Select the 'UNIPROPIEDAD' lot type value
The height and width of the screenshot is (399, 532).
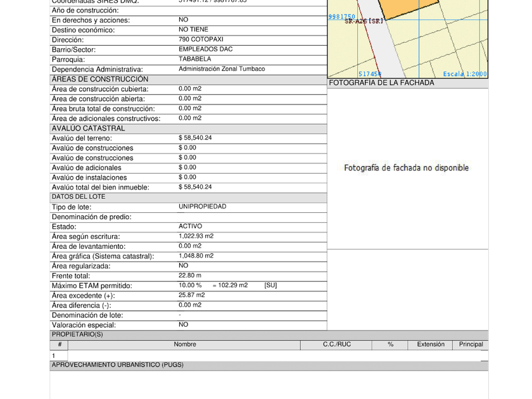(x=202, y=206)
